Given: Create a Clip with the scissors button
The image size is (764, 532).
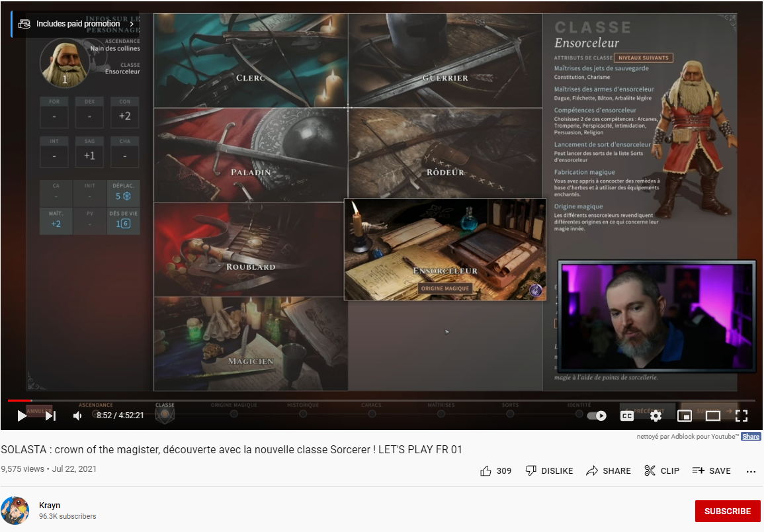Looking at the screenshot, I should tap(661, 470).
